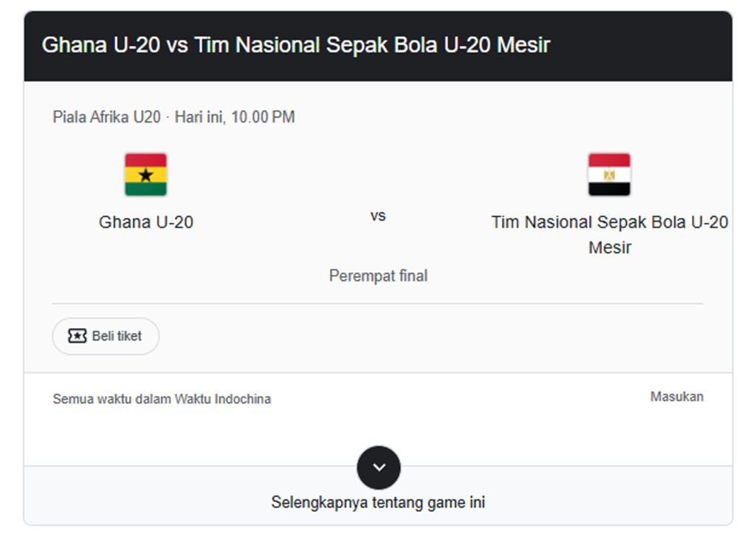Collapse the match details chevron
756x534 pixels.
379,468
